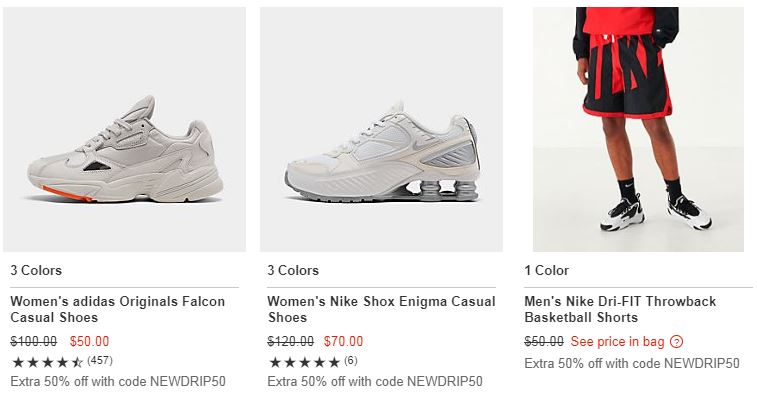Image resolution: width=757 pixels, height=394 pixels.
Task: Click the $50.00 sale price for Falcon shoes
Action: coord(89,341)
